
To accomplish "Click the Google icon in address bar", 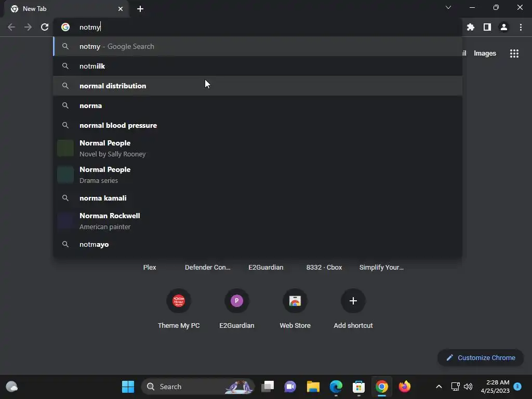I will 65,27.
